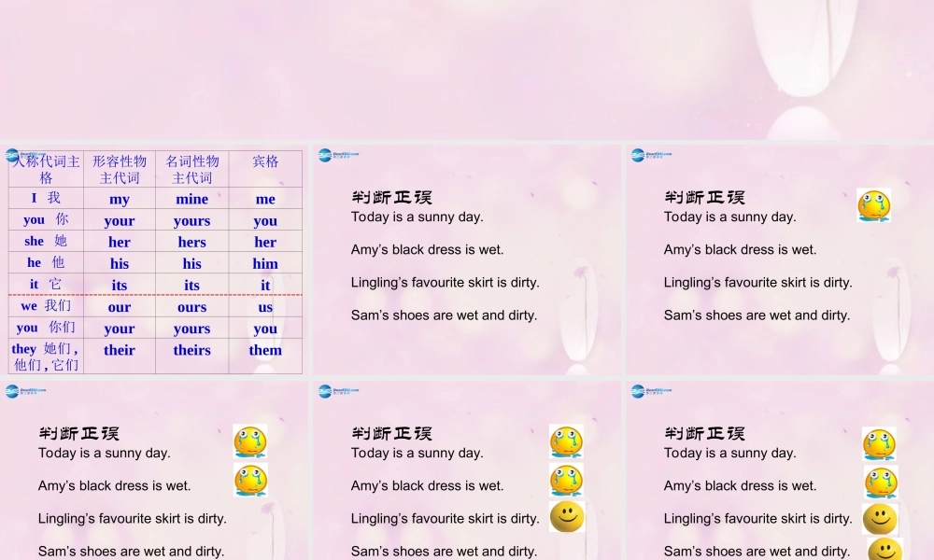The image size is (934, 560).
Task: Select the 'she 她' row label
Action: (x=46, y=242)
